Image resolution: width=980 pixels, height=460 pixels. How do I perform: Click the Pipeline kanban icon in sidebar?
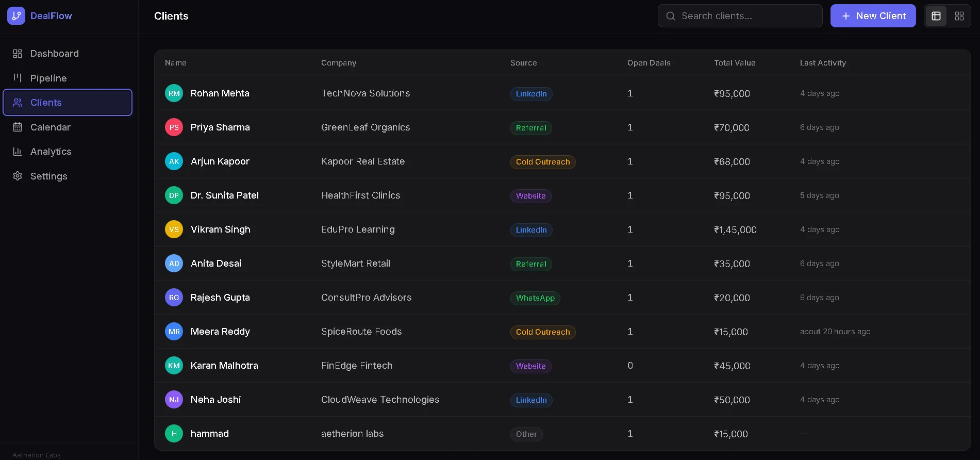(18, 78)
